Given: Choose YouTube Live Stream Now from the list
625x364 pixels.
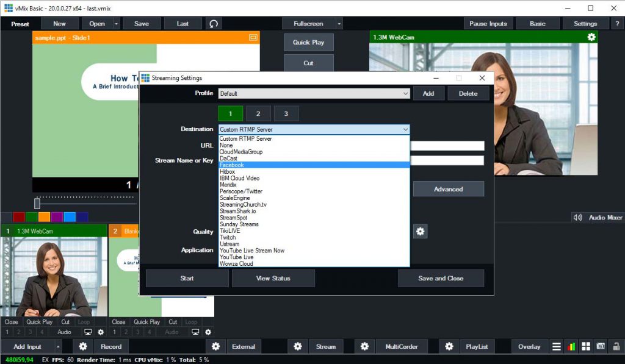Looking at the screenshot, I should click(314, 251).
